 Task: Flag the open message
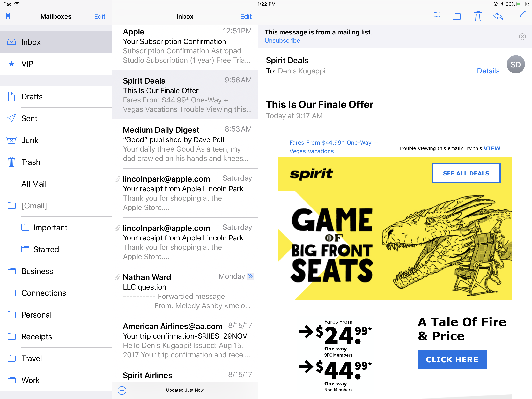pyautogui.click(x=437, y=16)
